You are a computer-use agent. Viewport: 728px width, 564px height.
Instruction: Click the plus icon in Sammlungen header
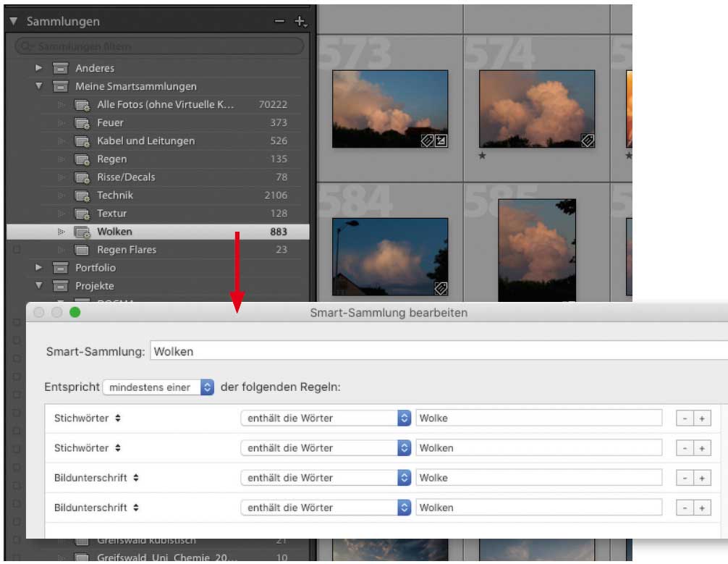(x=300, y=22)
